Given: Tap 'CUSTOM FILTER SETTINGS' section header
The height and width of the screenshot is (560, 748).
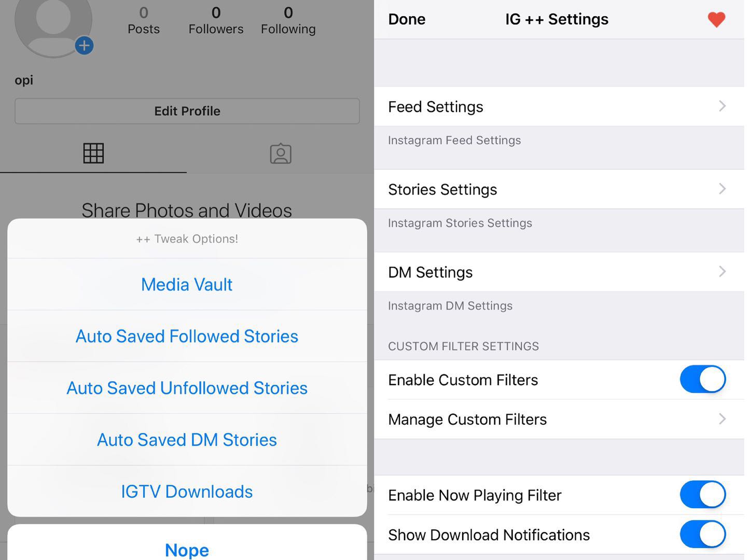Looking at the screenshot, I should pos(464,346).
